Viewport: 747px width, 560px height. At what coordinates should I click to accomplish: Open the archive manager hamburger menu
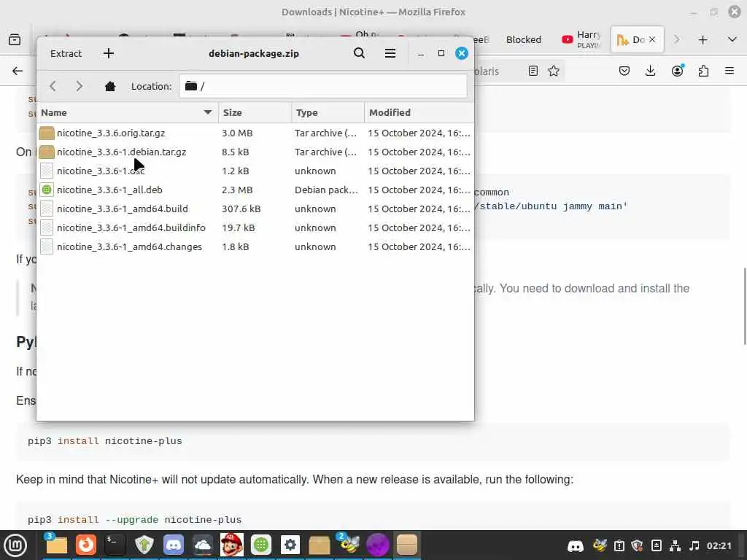point(390,53)
